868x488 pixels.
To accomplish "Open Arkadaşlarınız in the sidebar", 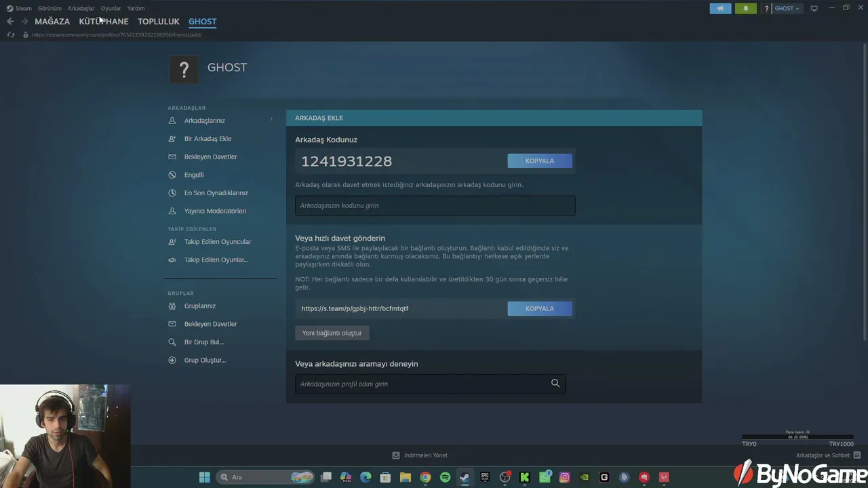I will pyautogui.click(x=205, y=121).
